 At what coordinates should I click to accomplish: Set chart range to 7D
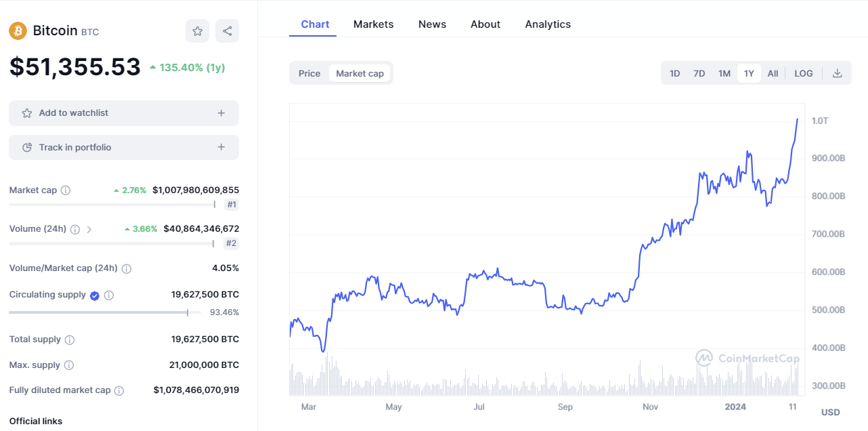click(x=699, y=73)
